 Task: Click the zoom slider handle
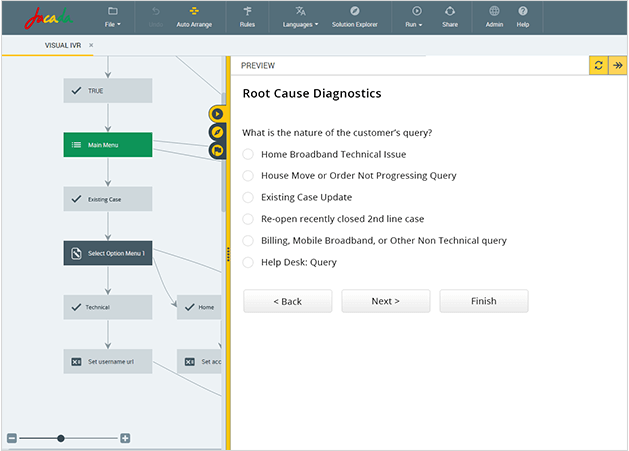coord(61,438)
